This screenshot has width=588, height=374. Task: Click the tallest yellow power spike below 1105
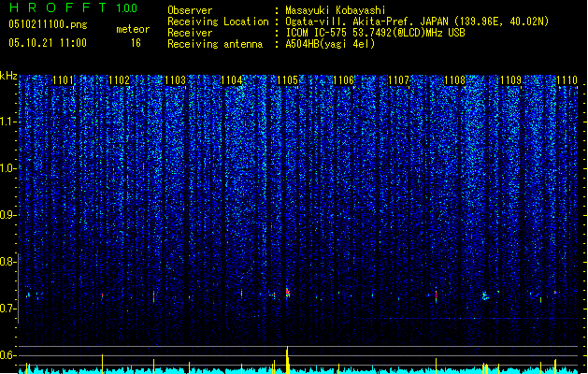(287, 359)
